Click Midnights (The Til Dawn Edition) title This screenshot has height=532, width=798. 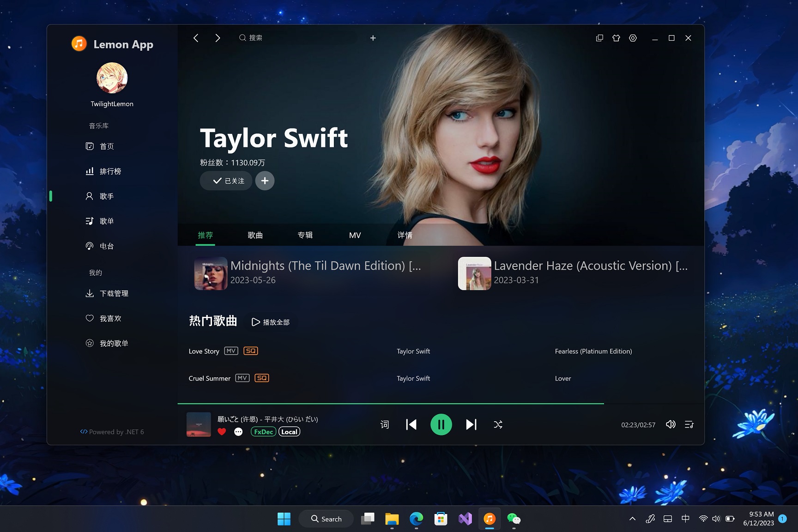(326, 266)
